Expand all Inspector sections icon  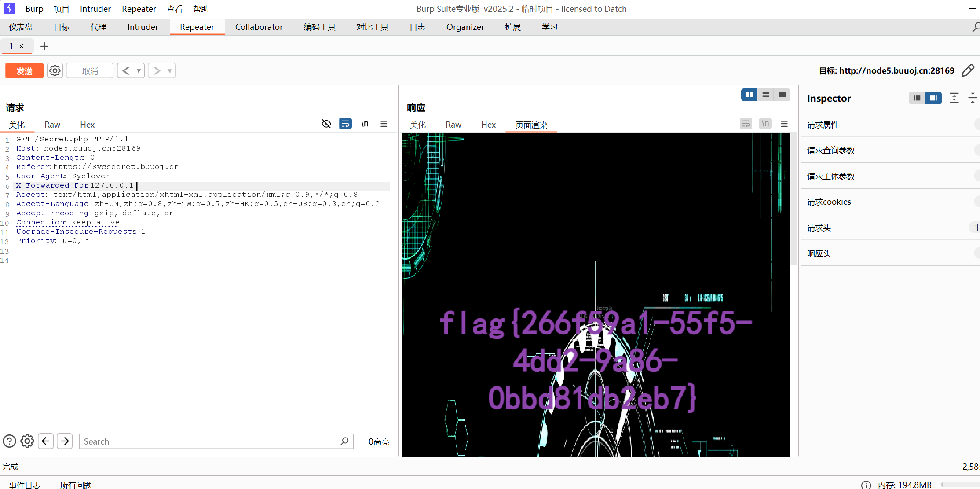[954, 98]
